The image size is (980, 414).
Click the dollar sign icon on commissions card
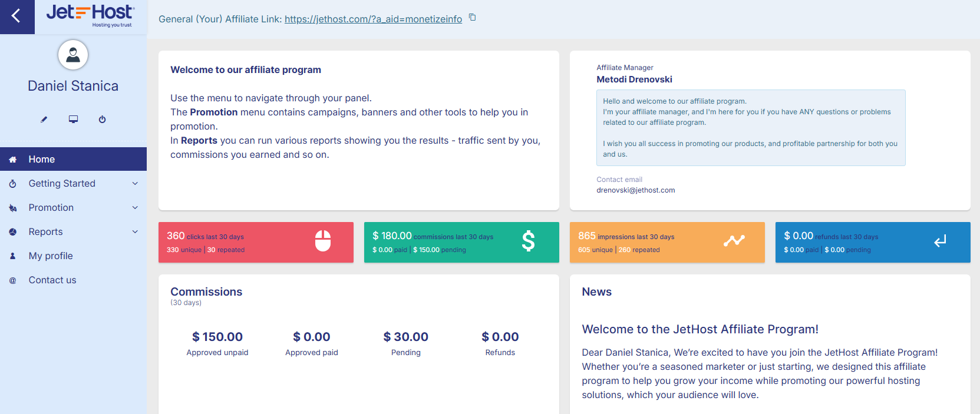pyautogui.click(x=529, y=241)
